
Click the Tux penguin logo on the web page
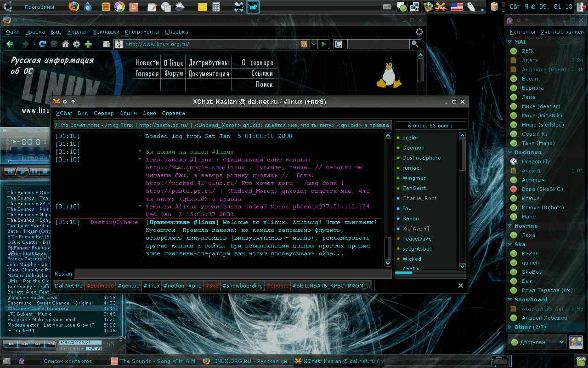click(x=389, y=74)
